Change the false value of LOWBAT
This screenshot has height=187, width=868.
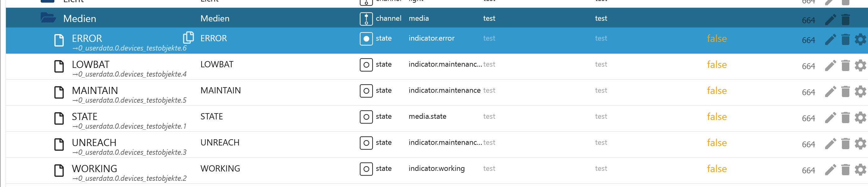point(716,65)
